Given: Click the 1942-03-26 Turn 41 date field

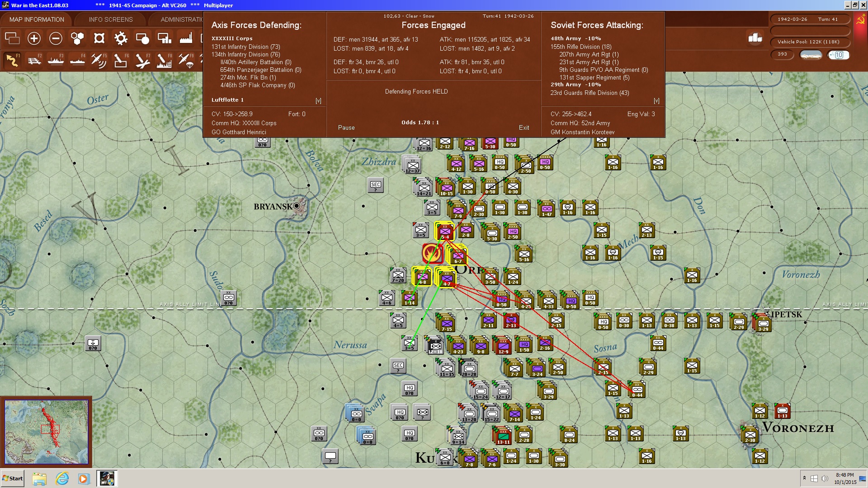Looking at the screenshot, I should (809, 19).
